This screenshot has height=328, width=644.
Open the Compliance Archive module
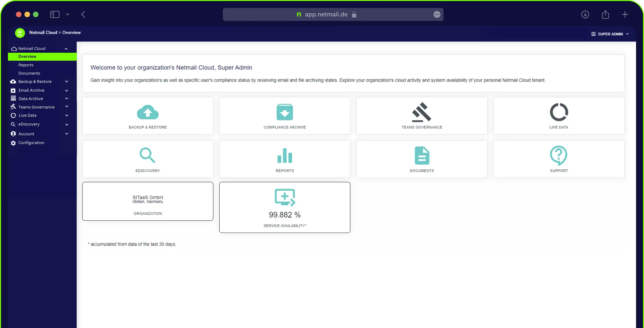point(285,116)
